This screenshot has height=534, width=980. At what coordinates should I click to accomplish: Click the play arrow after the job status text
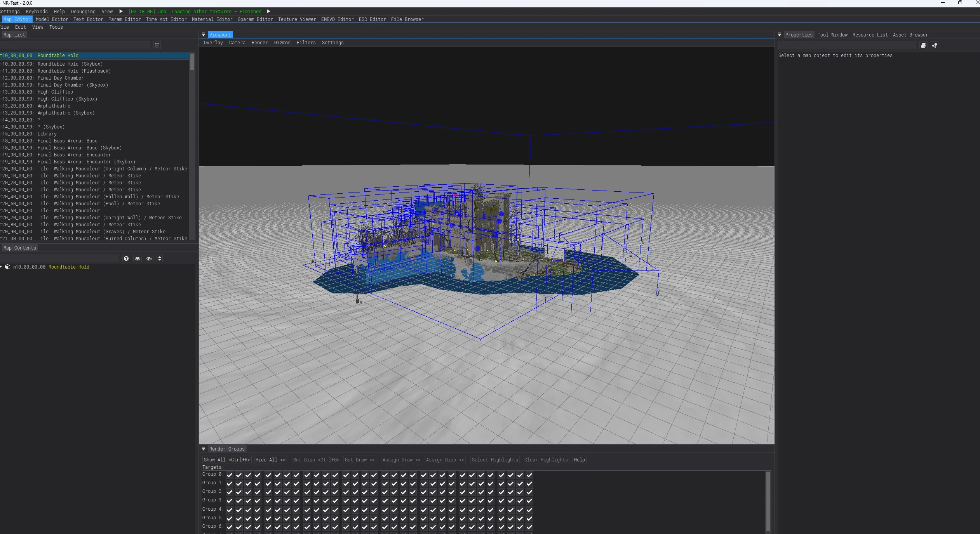[268, 11]
